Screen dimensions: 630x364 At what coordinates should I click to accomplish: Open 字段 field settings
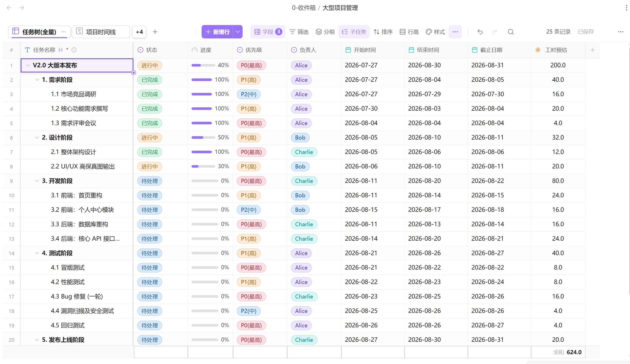[x=268, y=32]
